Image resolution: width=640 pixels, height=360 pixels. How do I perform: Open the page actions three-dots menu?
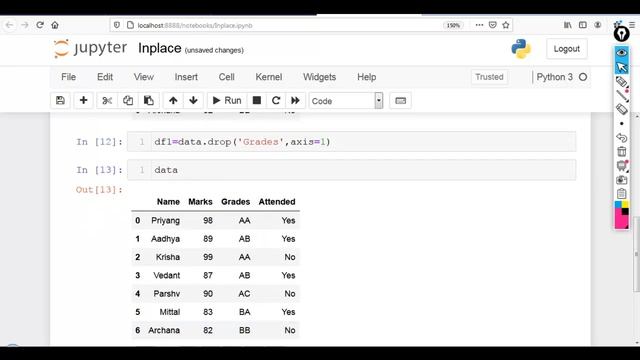(479, 25)
